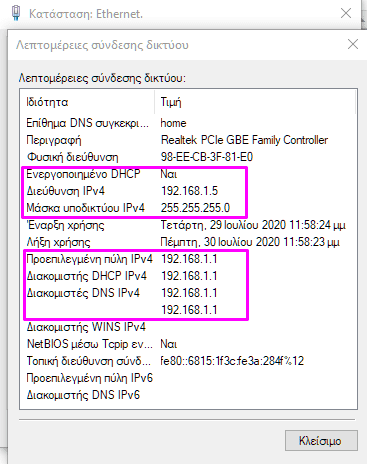367x464 pixels.
Task: Click the Ethernet adapter icon in title bar
Action: (x=16, y=13)
